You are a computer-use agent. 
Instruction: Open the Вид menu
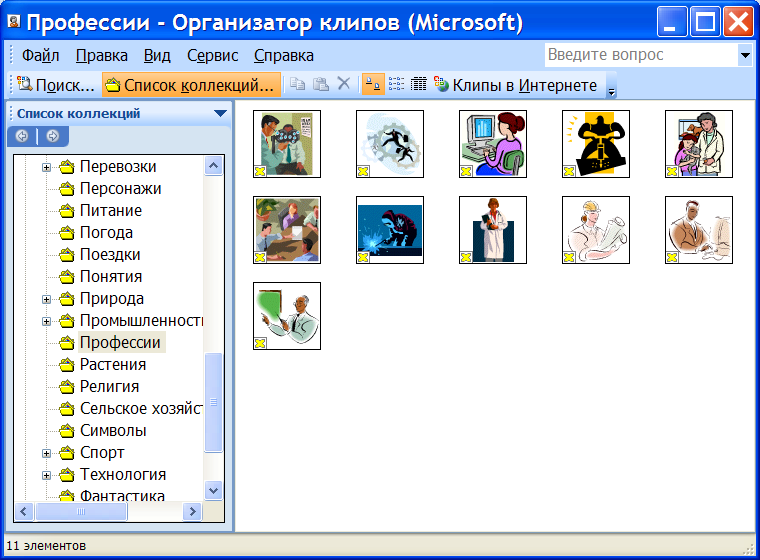pos(157,55)
